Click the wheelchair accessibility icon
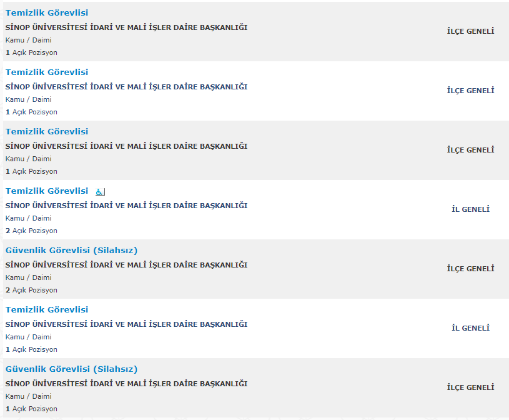 coord(100,192)
